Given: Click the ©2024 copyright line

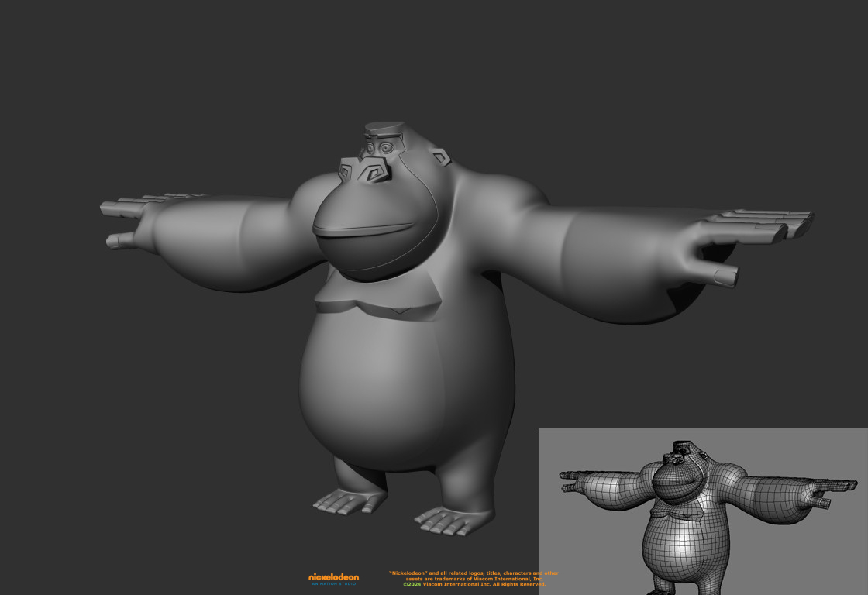Looking at the screenshot, I should pos(474,584).
